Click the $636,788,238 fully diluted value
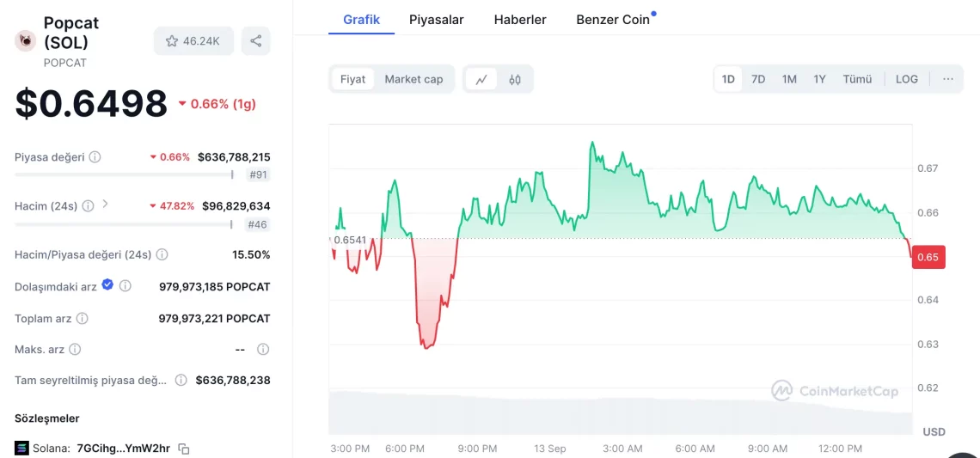Image resolution: width=980 pixels, height=458 pixels. (233, 379)
